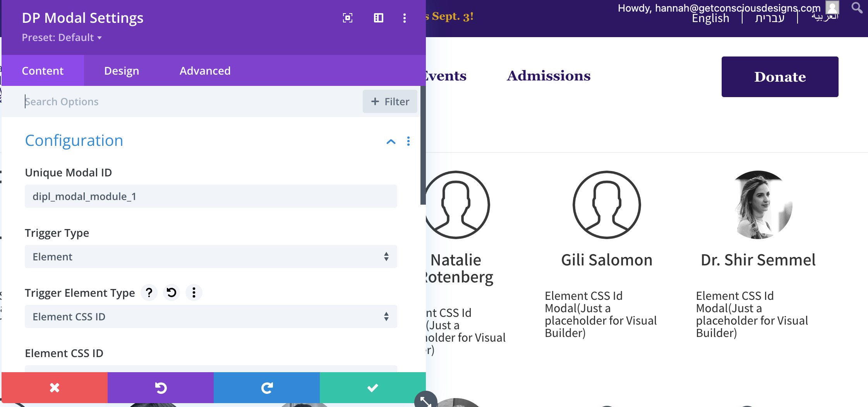Open the Configuration section options menu
Image resolution: width=868 pixels, height=407 pixels.
pyautogui.click(x=408, y=141)
